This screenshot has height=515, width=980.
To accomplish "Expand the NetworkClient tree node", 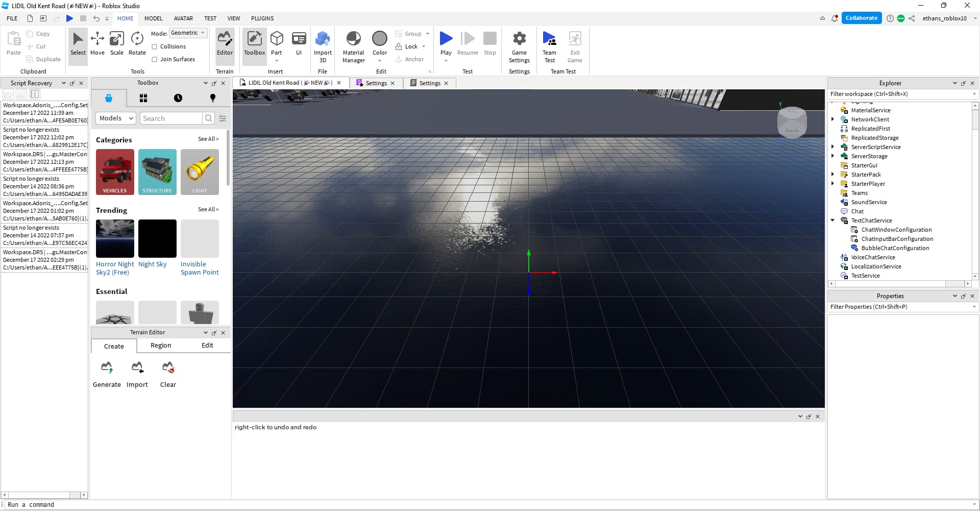I will [x=832, y=119].
